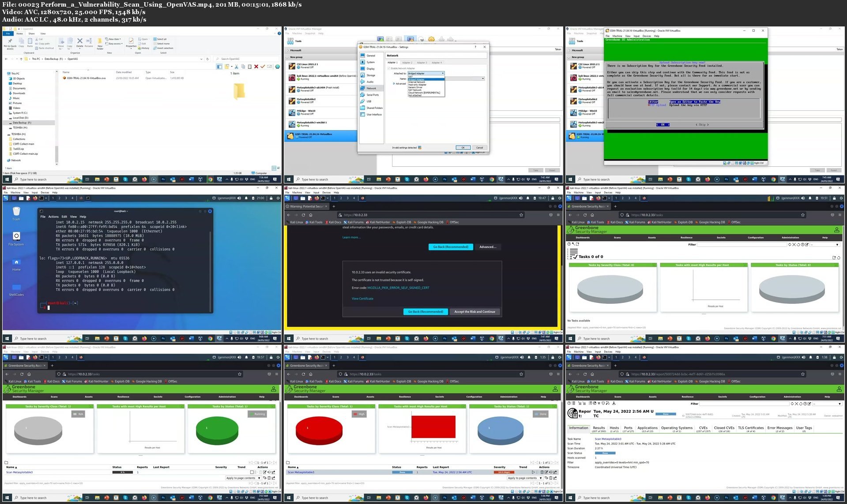
Task: Open Easy access dropdown in Explorer ribbon
Action: click(x=114, y=44)
